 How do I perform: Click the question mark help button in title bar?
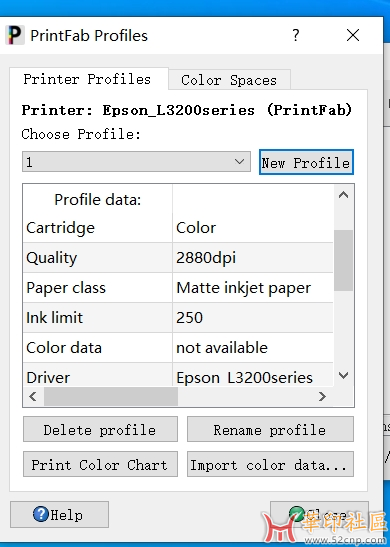tap(295, 35)
